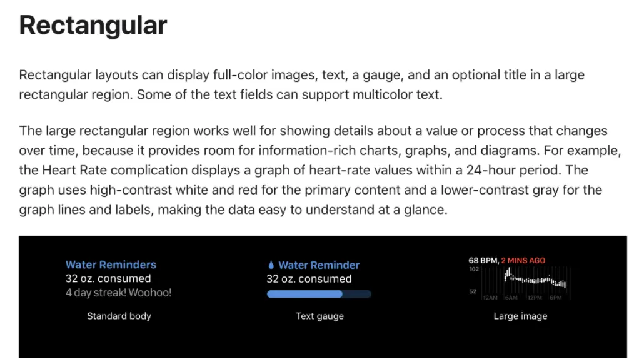Click the "102" graph axis label
The width and height of the screenshot is (644, 359).
[474, 270]
